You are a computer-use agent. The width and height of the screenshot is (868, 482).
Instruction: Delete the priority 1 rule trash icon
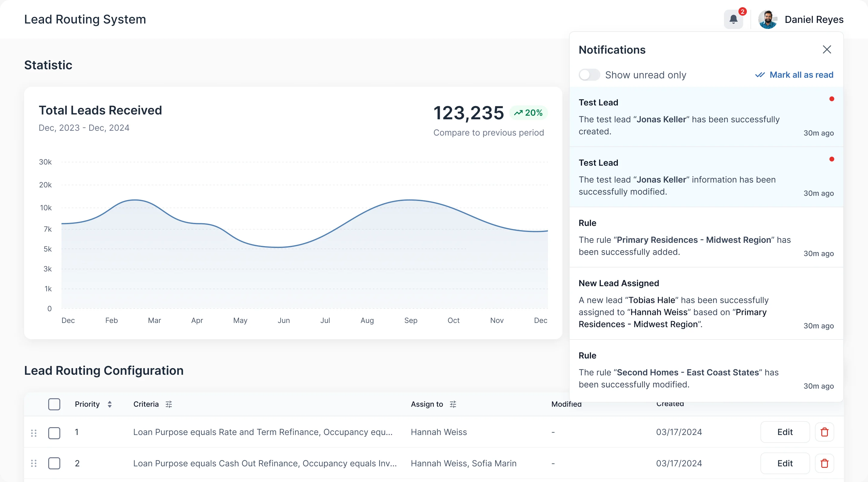click(825, 432)
